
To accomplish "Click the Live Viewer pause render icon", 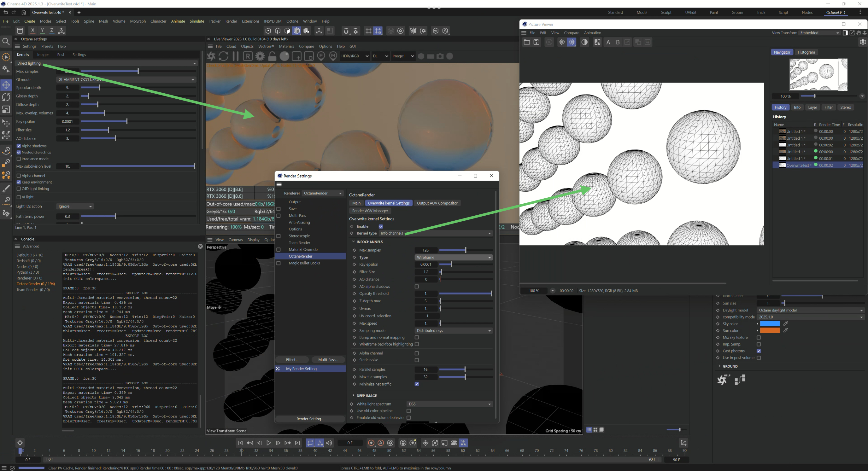I will click(236, 56).
